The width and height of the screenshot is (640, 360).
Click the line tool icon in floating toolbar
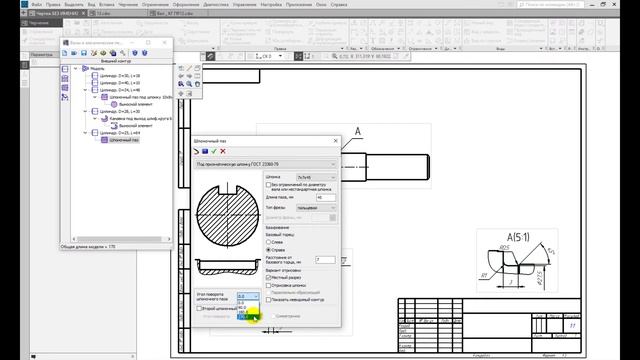tap(189, 68)
